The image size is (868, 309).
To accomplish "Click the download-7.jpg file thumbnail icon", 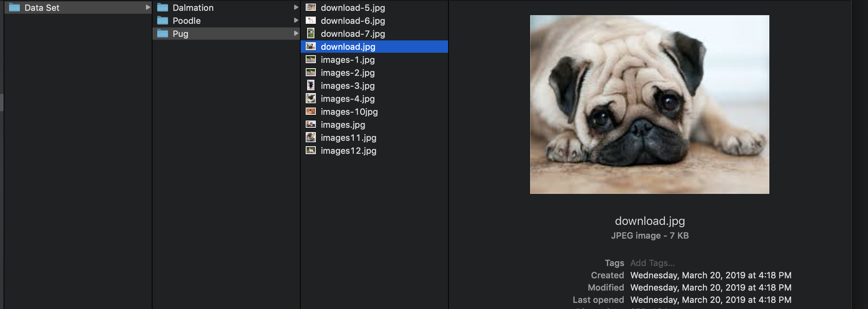I will [x=311, y=34].
